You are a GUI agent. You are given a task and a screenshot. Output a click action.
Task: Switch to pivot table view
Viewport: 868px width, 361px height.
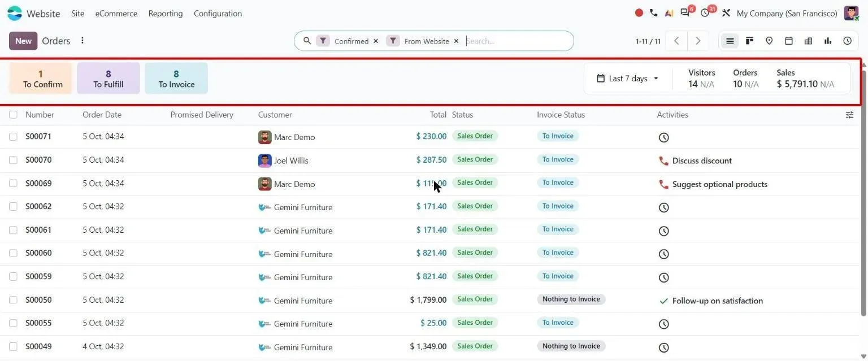click(808, 41)
